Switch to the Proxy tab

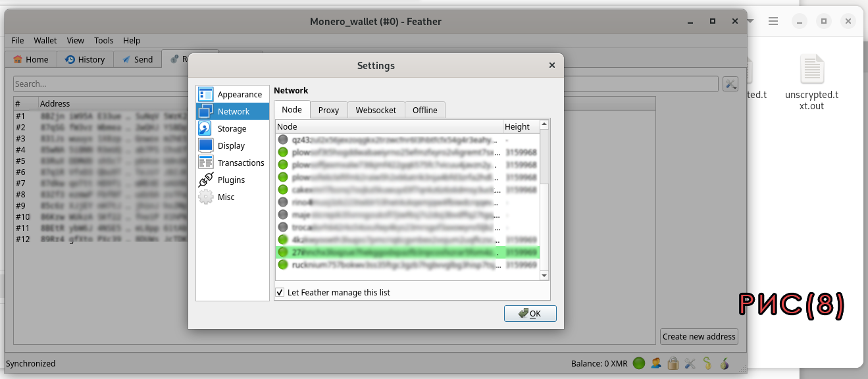[x=328, y=110]
